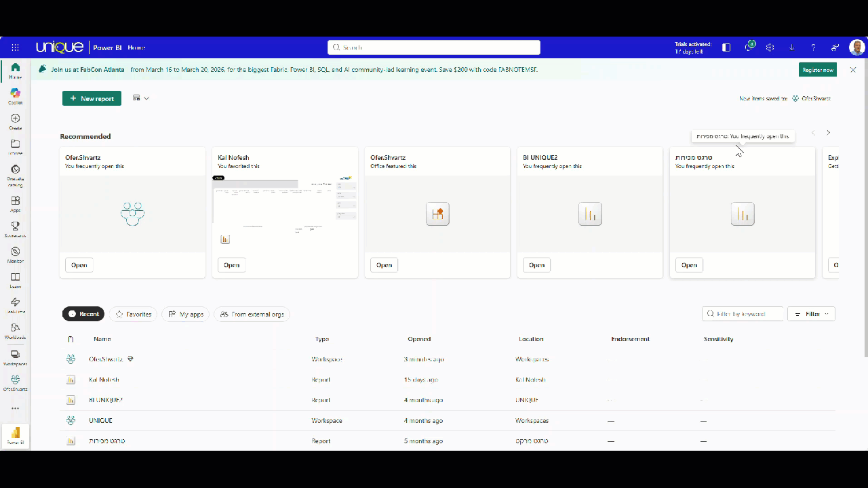Open the Settings gear in header

click(770, 47)
